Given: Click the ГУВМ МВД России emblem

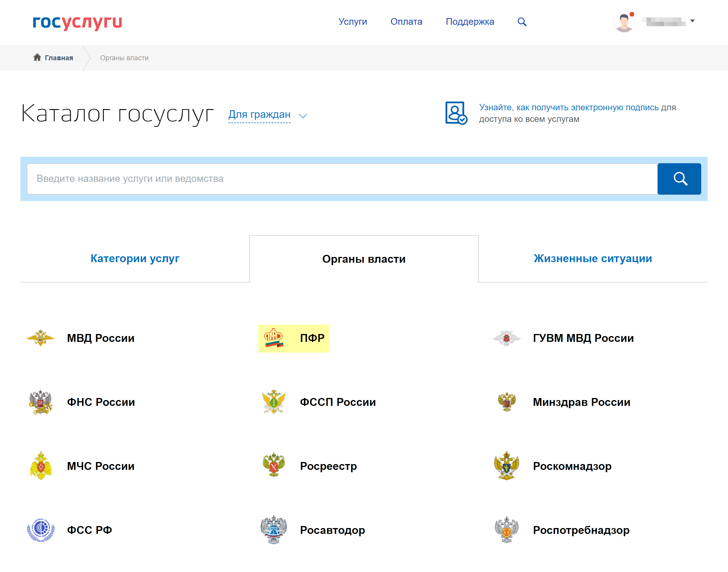Looking at the screenshot, I should 506,338.
